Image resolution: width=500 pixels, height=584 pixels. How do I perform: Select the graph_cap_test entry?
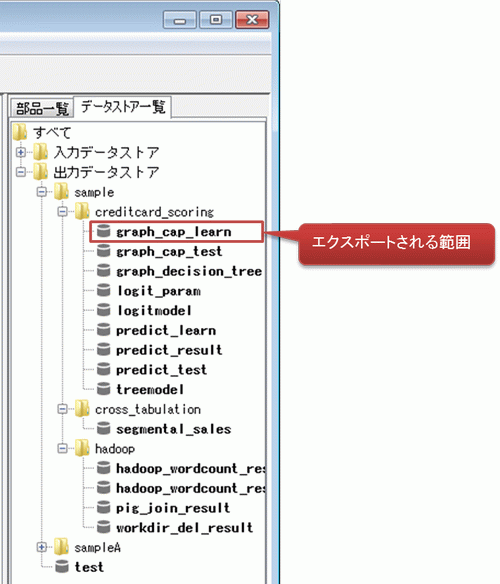click(169, 252)
